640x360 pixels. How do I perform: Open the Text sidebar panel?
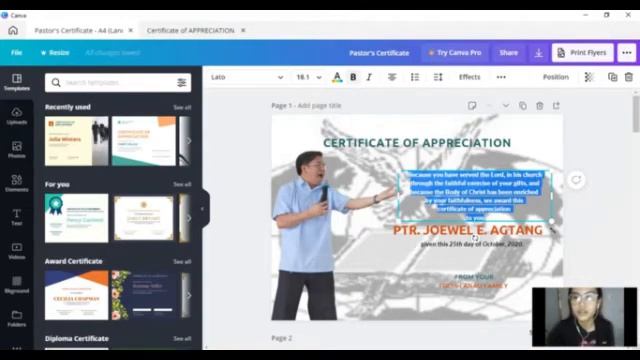17,217
